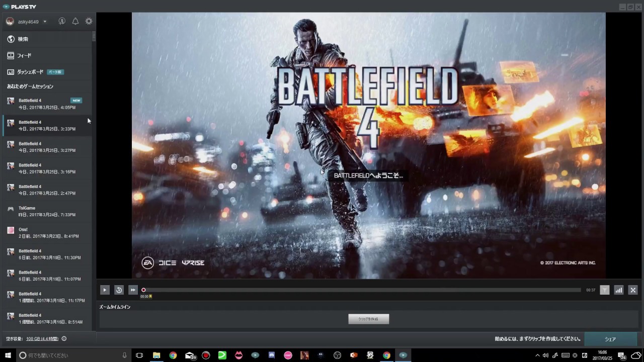Select the Battlefield 4 session from 11:17PM

46,297
